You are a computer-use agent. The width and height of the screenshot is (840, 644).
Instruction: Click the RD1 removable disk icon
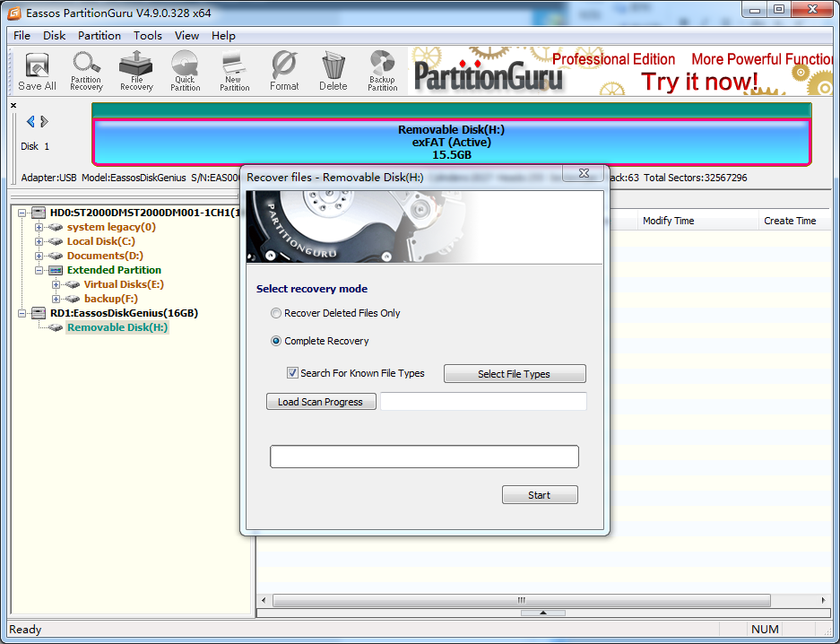[x=39, y=313]
